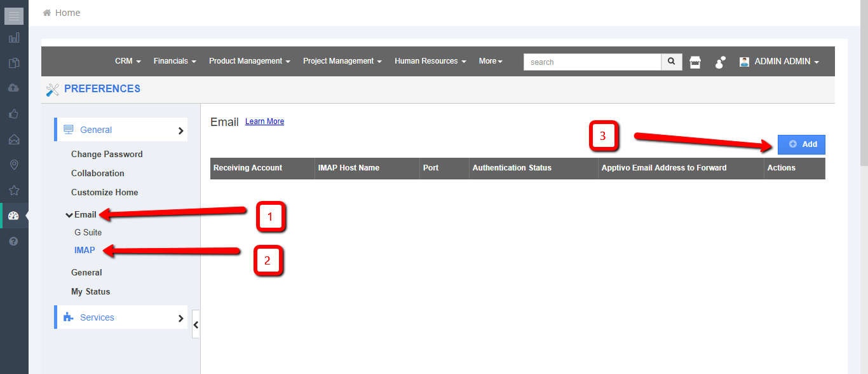Viewport: 868px width, 374px height.
Task: Open the star favorites sidebar icon
Action: (14, 190)
